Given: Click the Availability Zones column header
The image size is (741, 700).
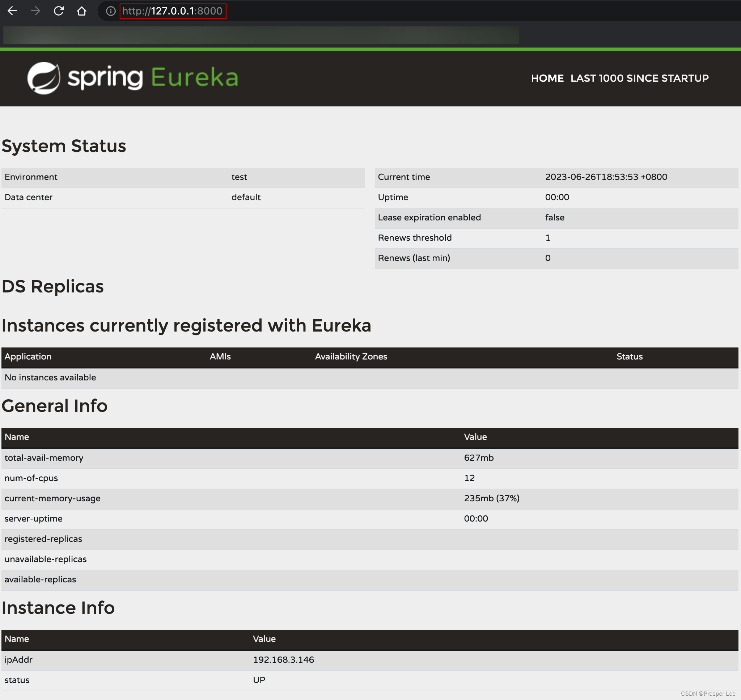Looking at the screenshot, I should (351, 357).
